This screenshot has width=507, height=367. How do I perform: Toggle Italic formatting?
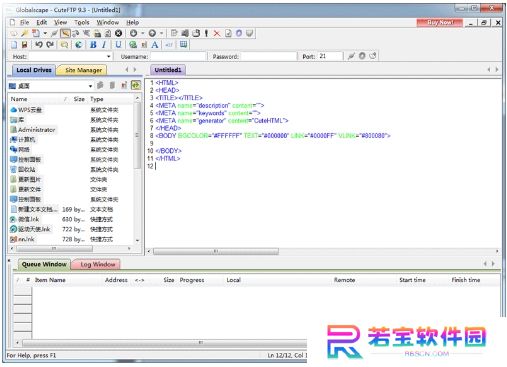tap(104, 45)
